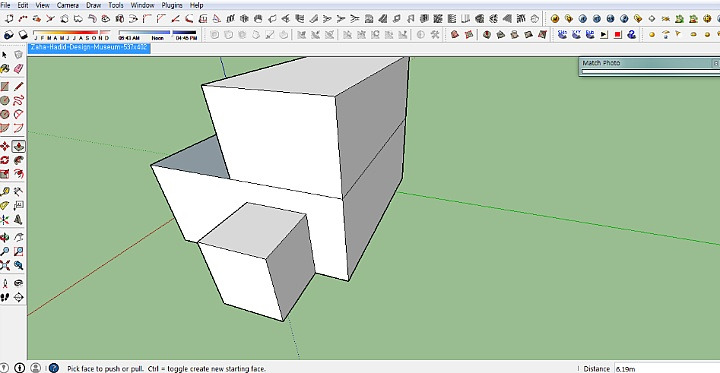Click the black play arrow toolbar icon
The width and height of the screenshot is (720, 373).
(604, 34)
